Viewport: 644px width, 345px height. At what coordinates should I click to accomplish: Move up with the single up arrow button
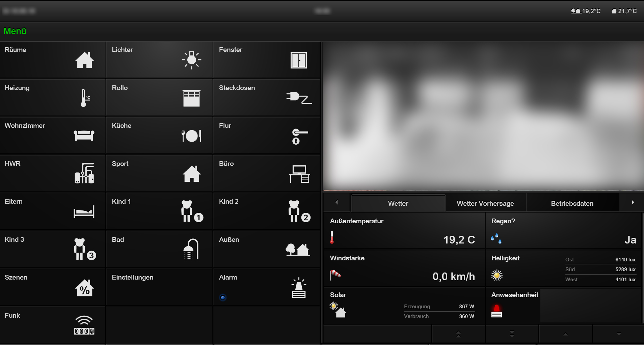coord(566,334)
